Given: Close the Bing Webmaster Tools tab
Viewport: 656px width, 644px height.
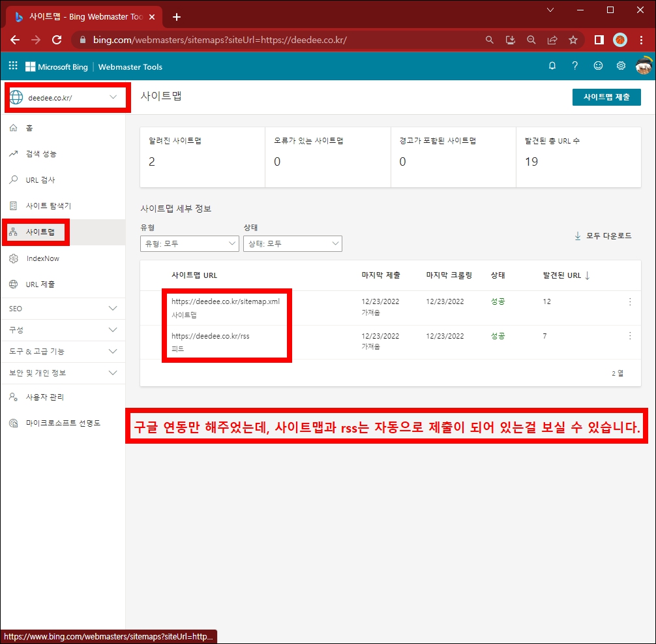Looking at the screenshot, I should pos(152,17).
